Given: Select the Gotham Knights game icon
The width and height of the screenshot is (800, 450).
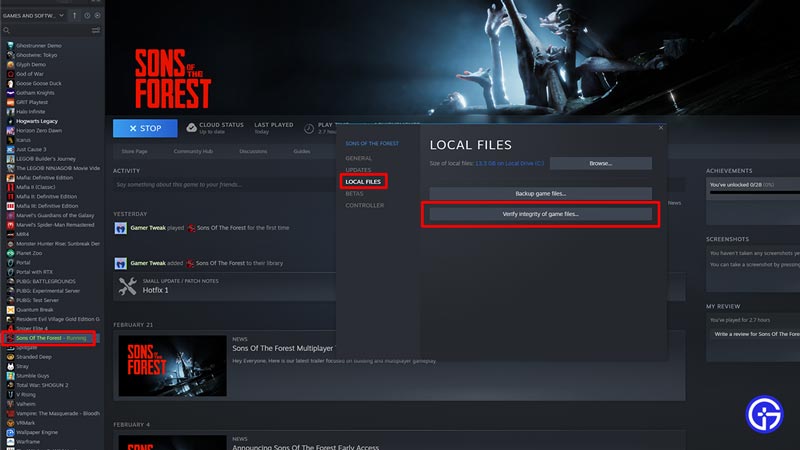Looking at the screenshot, I should click(10, 93).
